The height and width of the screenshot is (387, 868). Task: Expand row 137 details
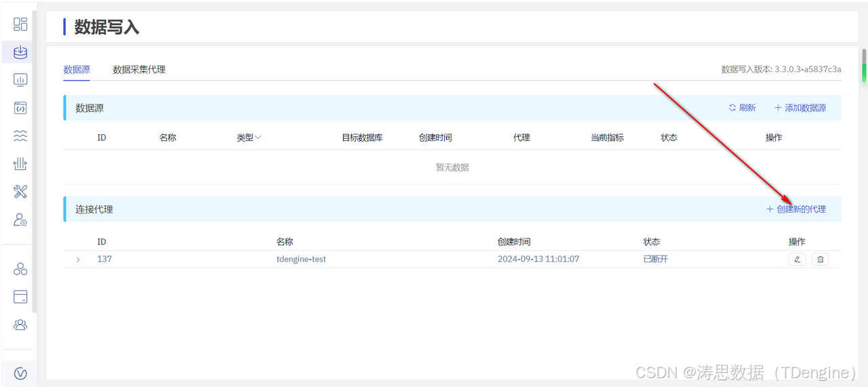click(78, 260)
